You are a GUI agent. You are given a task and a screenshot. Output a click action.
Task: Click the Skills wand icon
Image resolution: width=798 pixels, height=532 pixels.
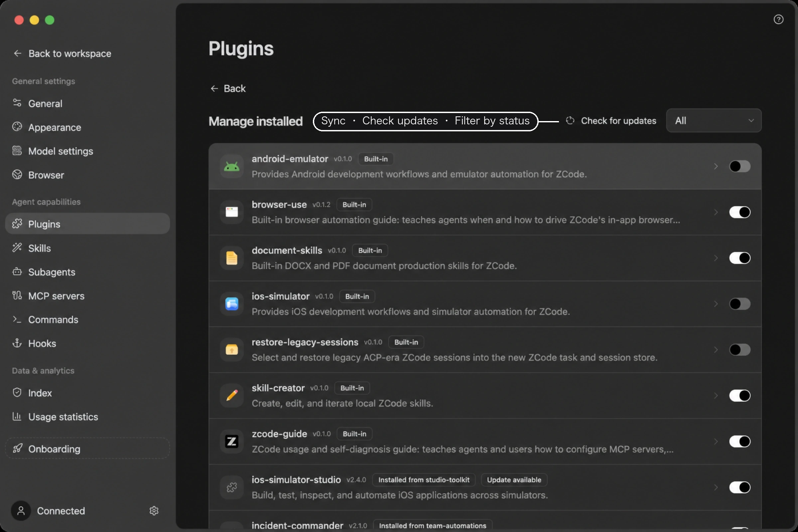[17, 248]
